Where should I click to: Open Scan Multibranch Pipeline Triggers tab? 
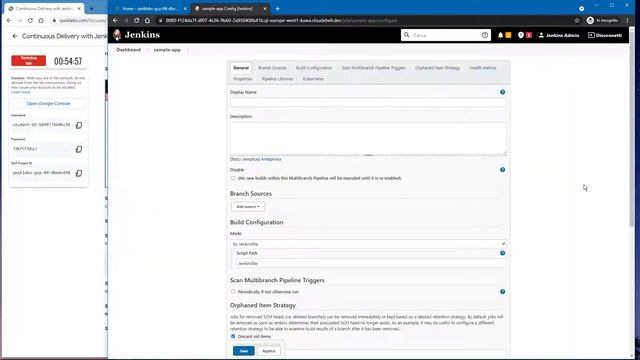[x=373, y=68]
